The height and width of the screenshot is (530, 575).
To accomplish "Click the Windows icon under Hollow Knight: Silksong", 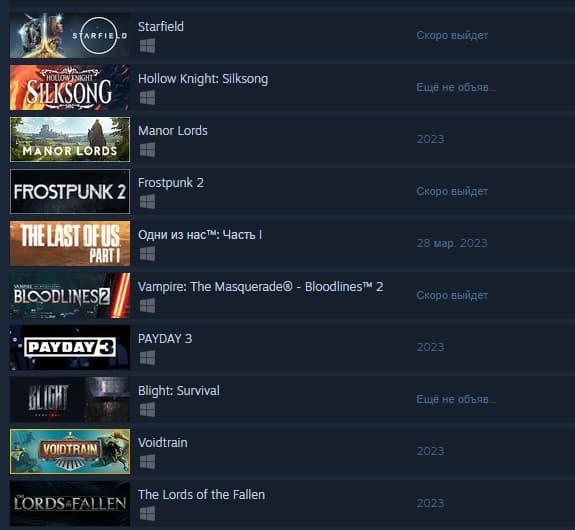I will tap(147, 98).
